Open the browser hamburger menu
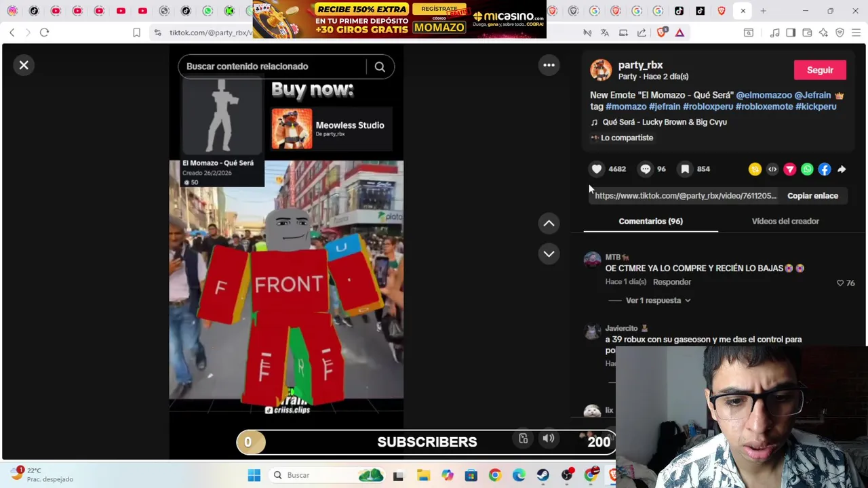This screenshot has height=488, width=868. (x=856, y=33)
